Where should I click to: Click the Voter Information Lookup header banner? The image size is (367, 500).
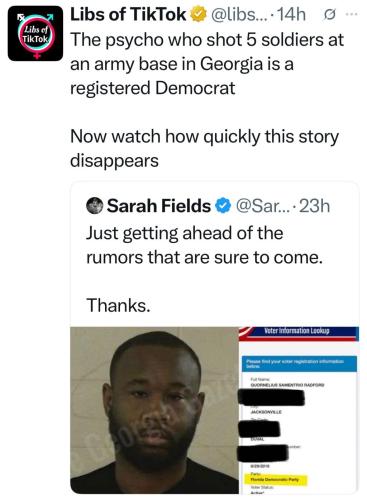[299, 333]
